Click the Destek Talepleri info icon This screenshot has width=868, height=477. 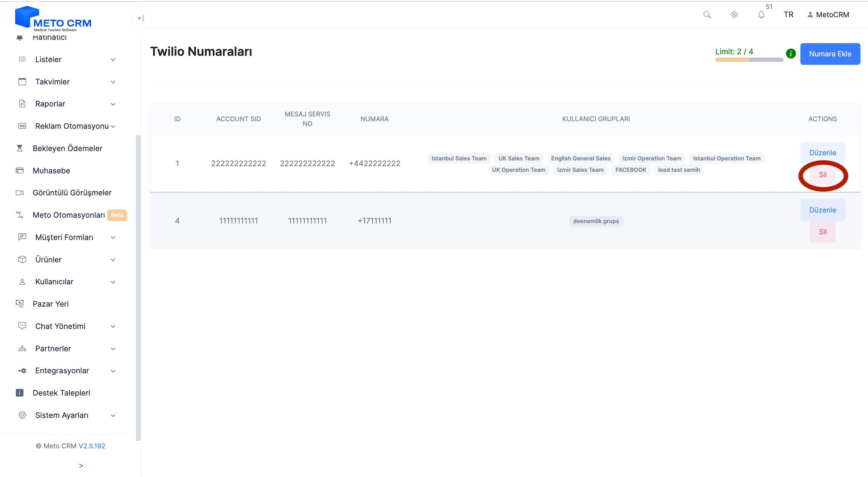(20, 393)
